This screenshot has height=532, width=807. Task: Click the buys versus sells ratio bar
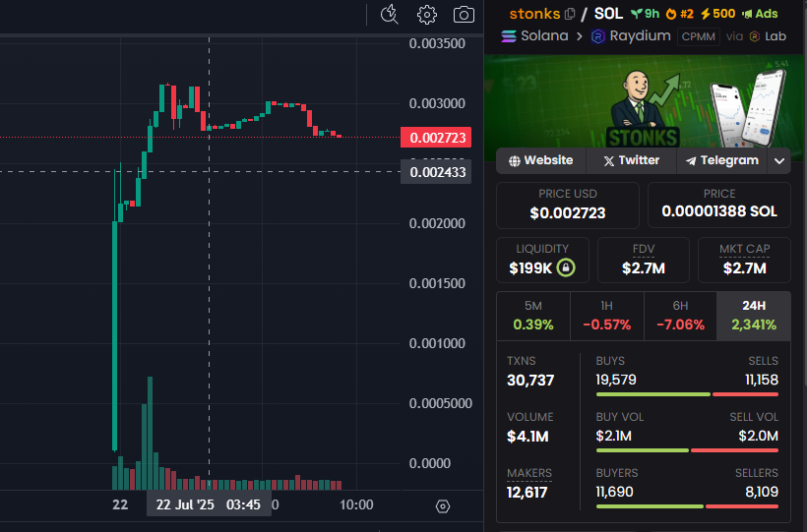[687, 394]
